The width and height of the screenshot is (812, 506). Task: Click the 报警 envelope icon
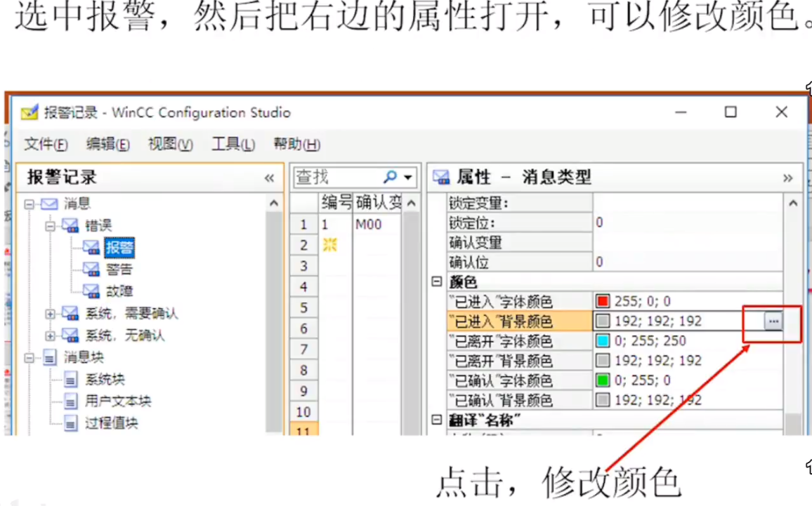(91, 248)
